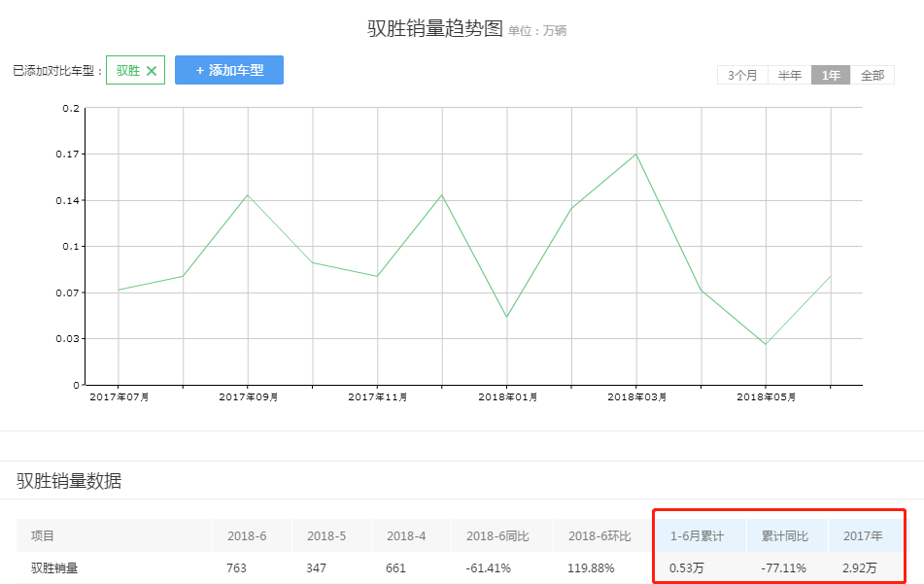Click the 2017年09月 data point on the chart line

click(248, 195)
